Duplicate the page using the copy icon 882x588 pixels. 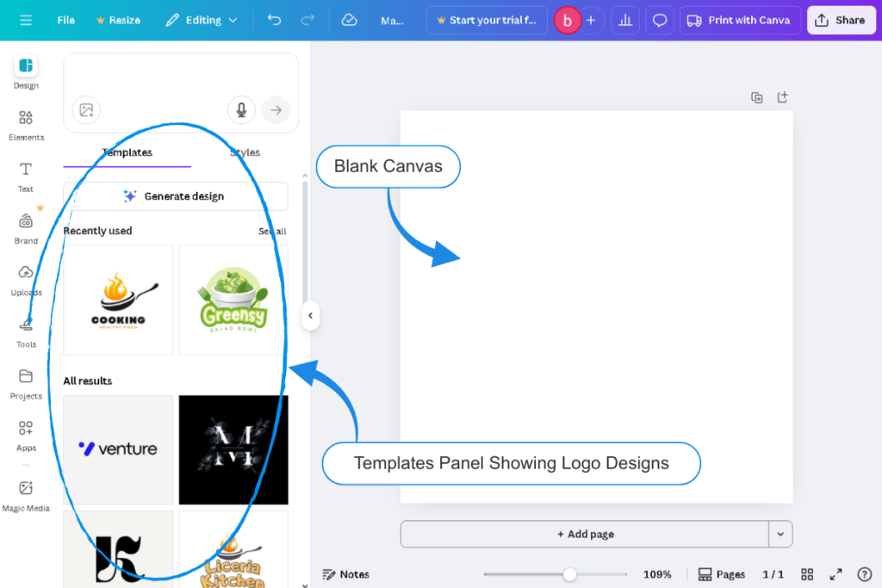(x=756, y=97)
